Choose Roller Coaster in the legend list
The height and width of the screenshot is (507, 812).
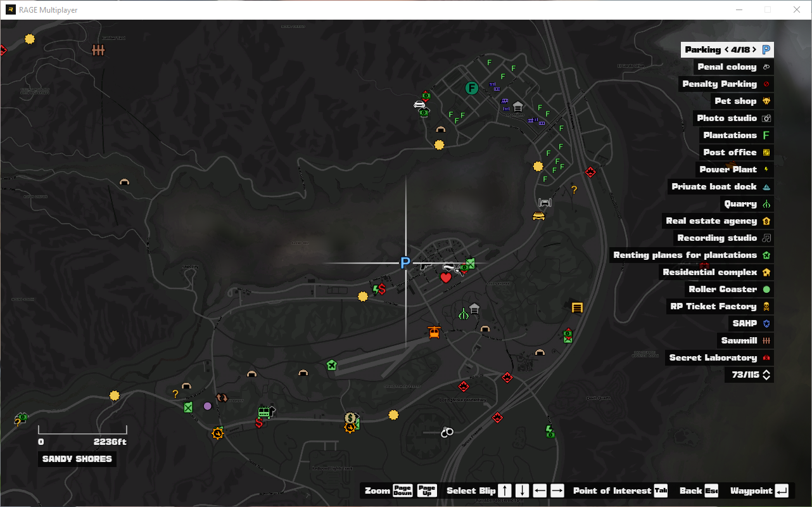(x=729, y=289)
